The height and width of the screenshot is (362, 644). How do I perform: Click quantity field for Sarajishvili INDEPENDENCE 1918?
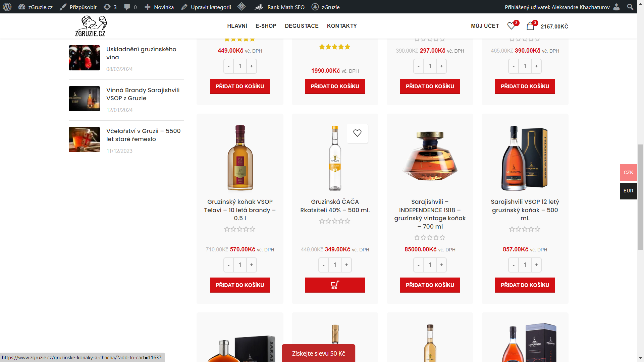tap(430, 265)
